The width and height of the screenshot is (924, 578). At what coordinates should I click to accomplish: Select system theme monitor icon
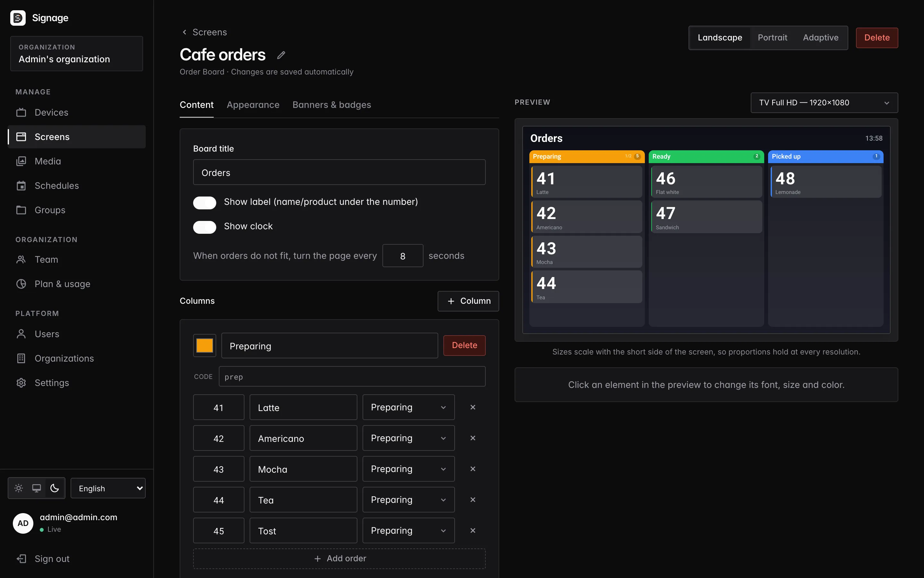point(36,488)
